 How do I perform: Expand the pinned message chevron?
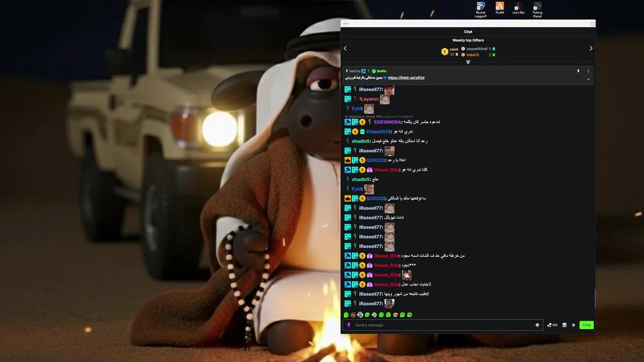click(588, 79)
